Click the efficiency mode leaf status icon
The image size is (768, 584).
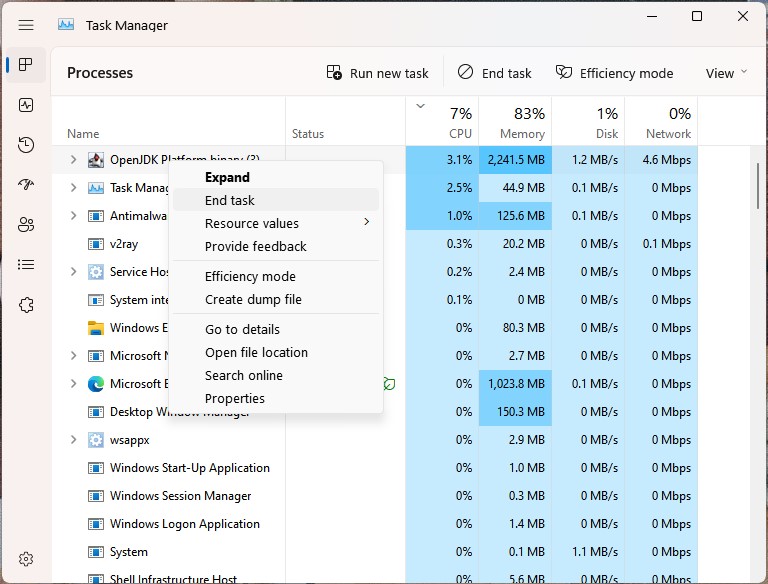[x=389, y=384]
